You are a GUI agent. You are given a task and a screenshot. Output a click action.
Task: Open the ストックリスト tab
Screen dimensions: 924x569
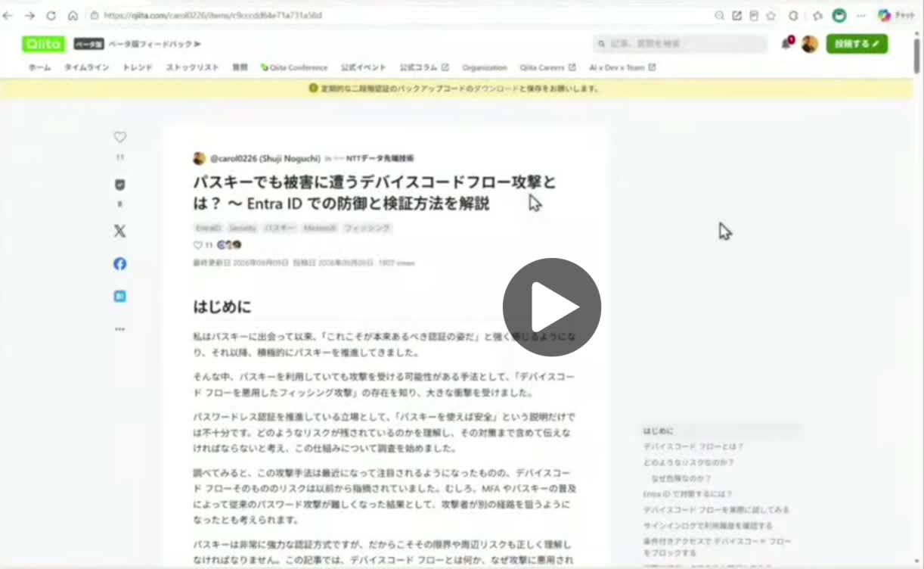tap(192, 67)
